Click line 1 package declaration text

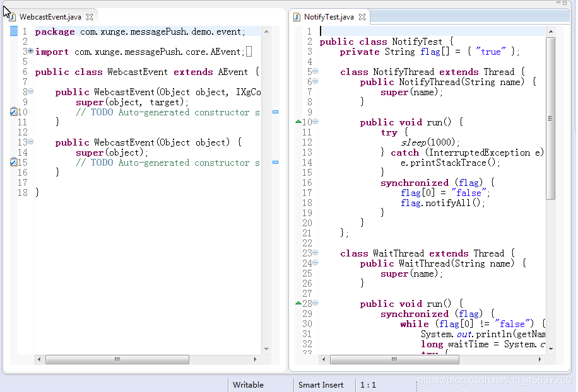(x=140, y=32)
